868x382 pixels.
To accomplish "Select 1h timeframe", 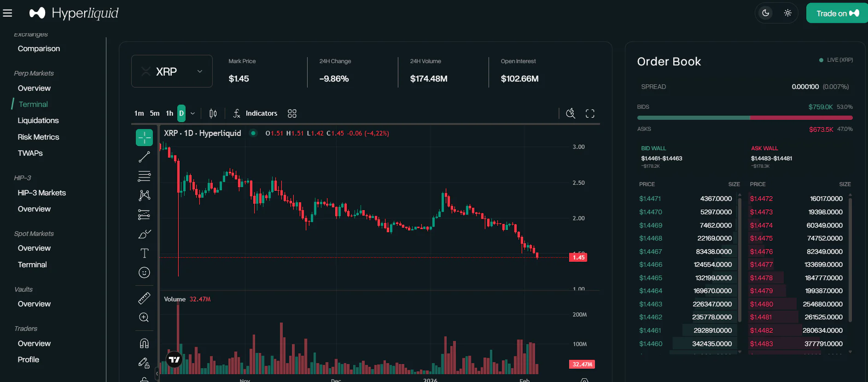I will (169, 113).
